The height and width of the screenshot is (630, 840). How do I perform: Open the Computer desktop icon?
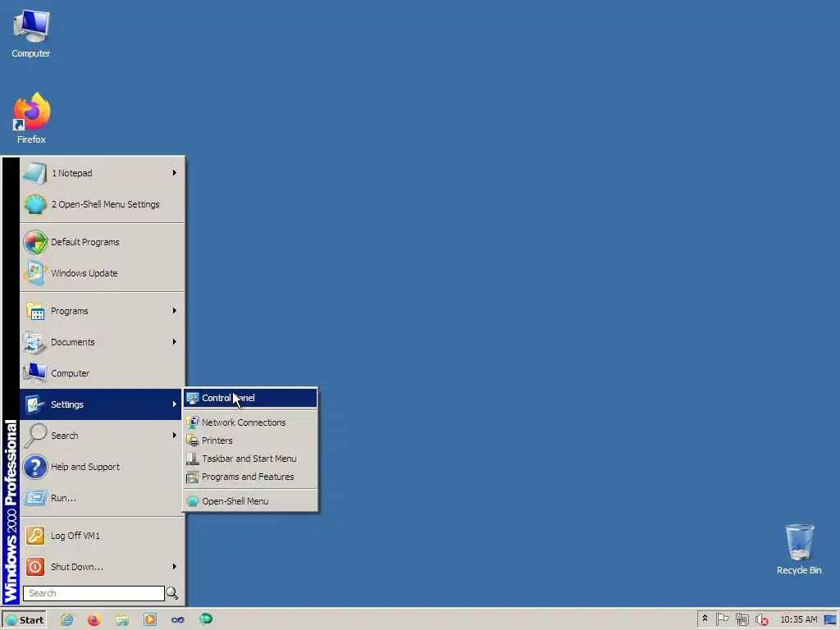(x=31, y=33)
